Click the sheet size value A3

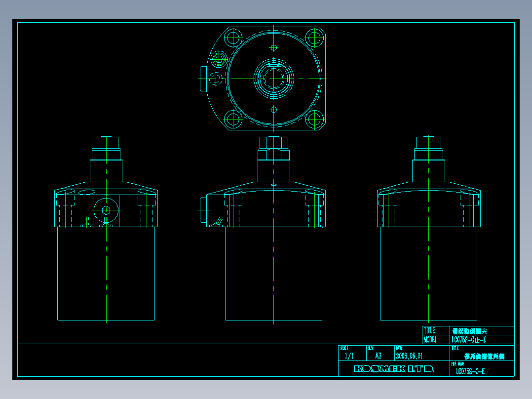tap(379, 356)
